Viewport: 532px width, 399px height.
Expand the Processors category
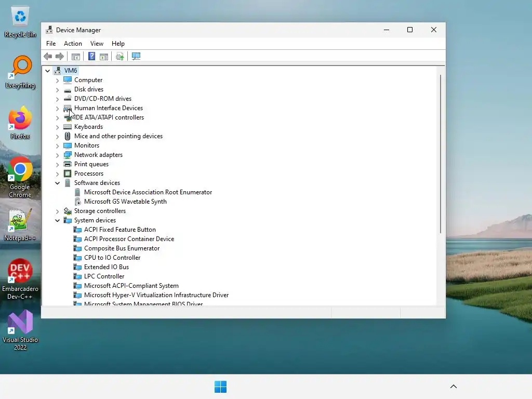tap(57, 174)
